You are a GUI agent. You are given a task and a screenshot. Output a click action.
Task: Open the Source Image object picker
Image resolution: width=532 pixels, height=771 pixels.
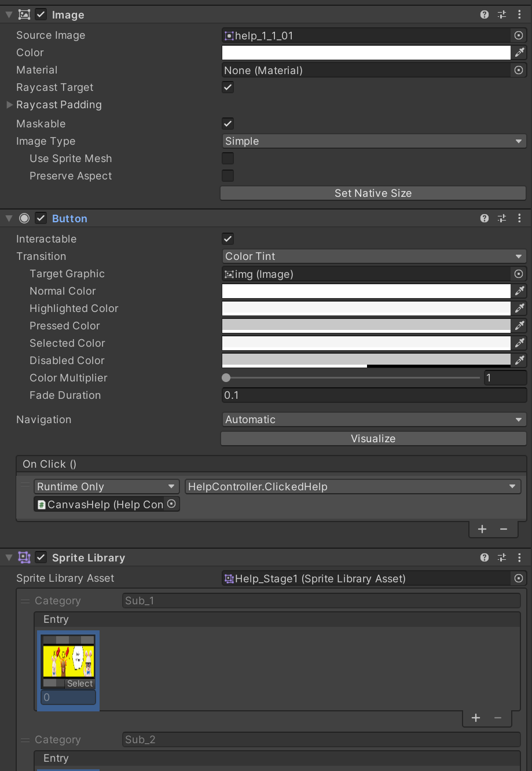click(518, 35)
